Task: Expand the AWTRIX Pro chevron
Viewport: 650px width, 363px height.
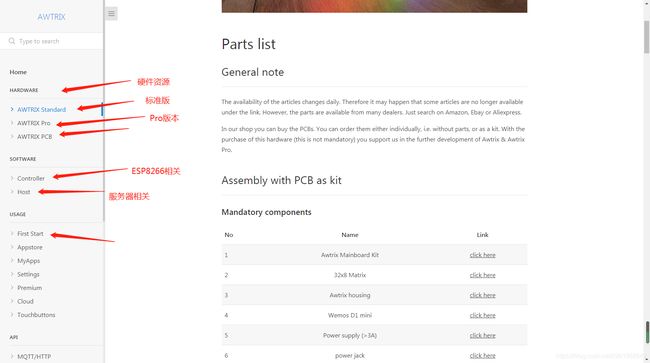Action: (12, 123)
